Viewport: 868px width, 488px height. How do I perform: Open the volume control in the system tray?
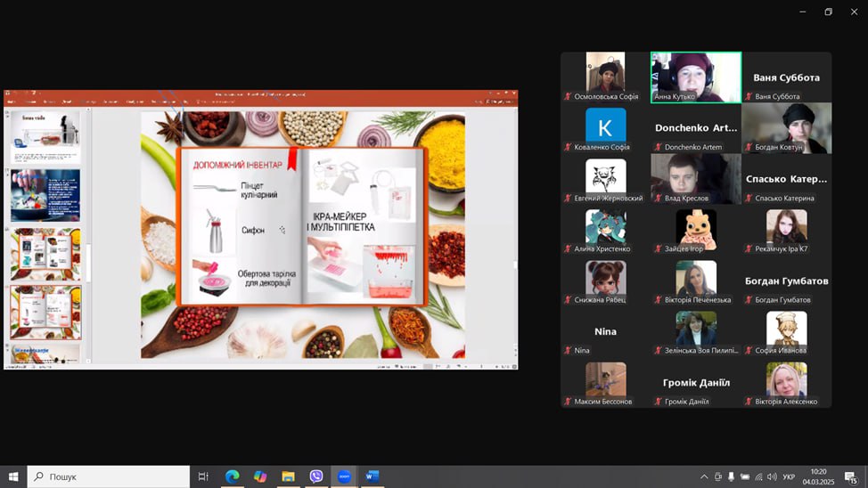(772, 476)
